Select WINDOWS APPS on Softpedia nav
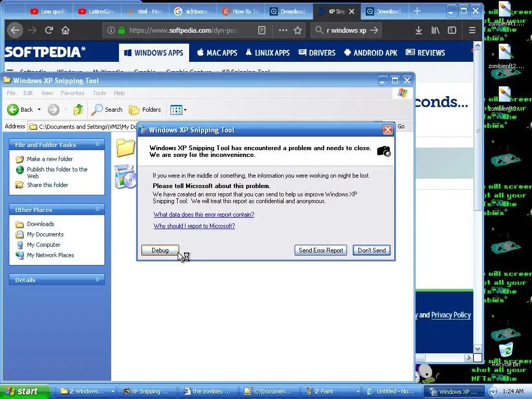 154,52
